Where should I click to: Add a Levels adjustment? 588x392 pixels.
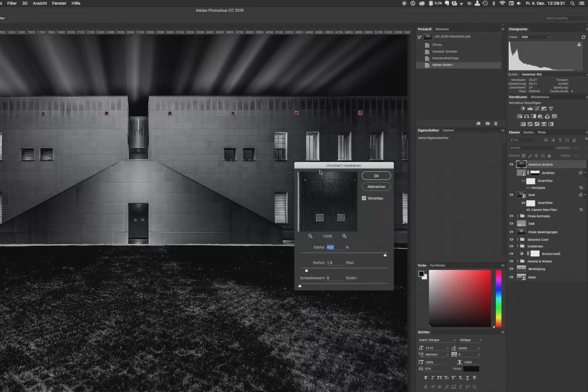530,108
